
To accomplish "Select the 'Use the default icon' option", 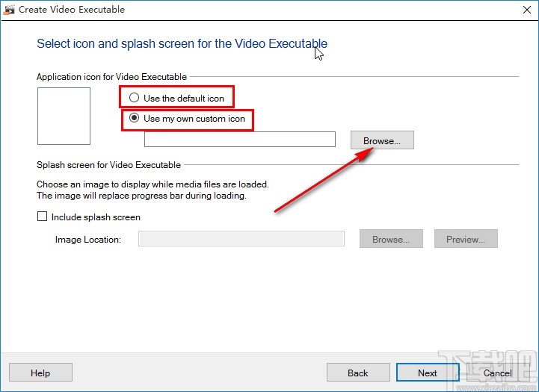I will [x=135, y=98].
